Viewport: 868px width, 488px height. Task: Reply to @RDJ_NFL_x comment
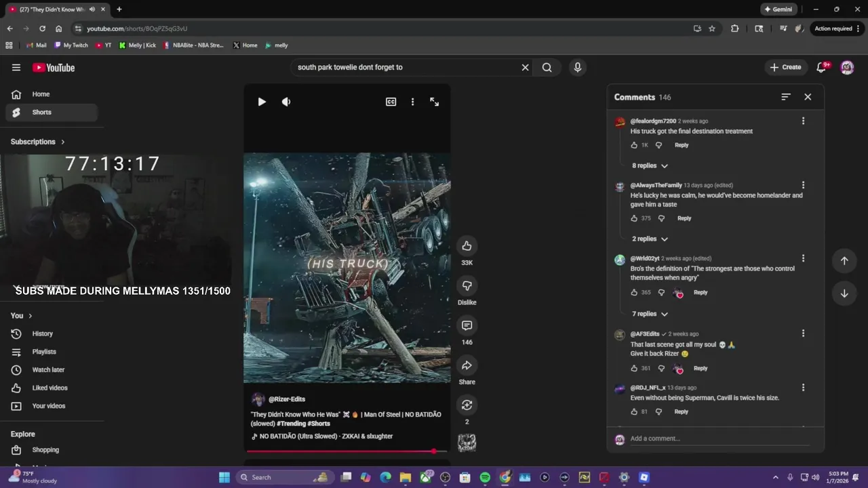[682, 412]
